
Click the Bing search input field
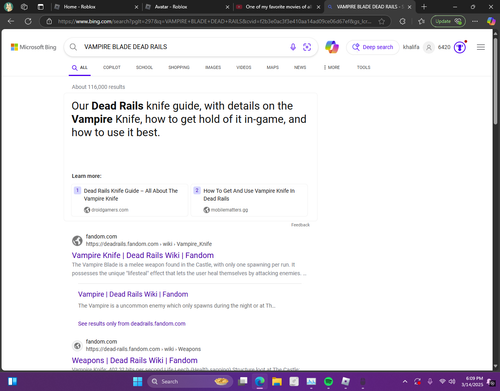pyautogui.click(x=183, y=47)
